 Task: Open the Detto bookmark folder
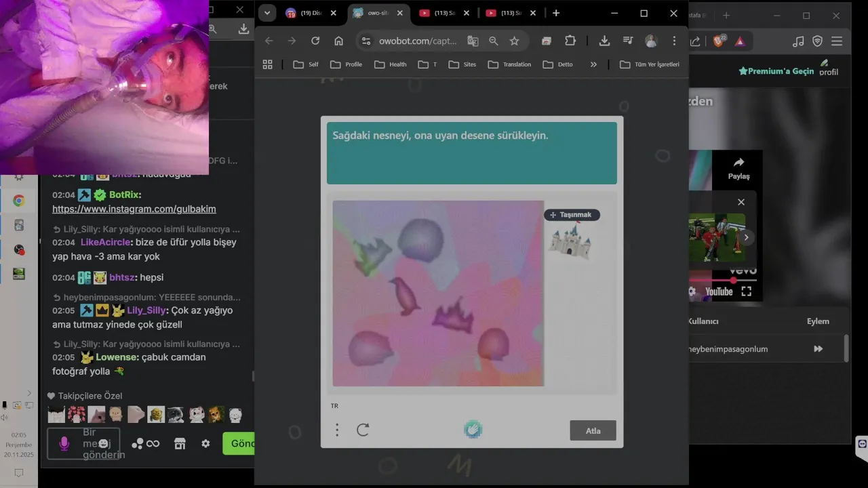point(557,64)
